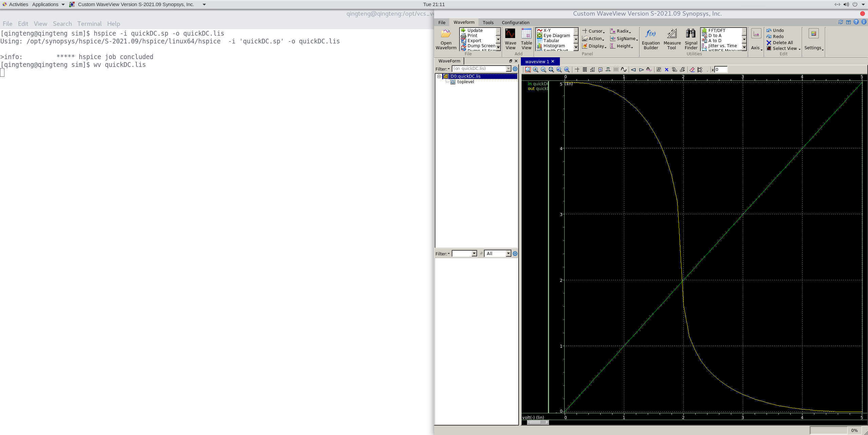The image size is (868, 435).
Task: Click the eraser icon in waveview toolbar
Action: [x=692, y=70]
